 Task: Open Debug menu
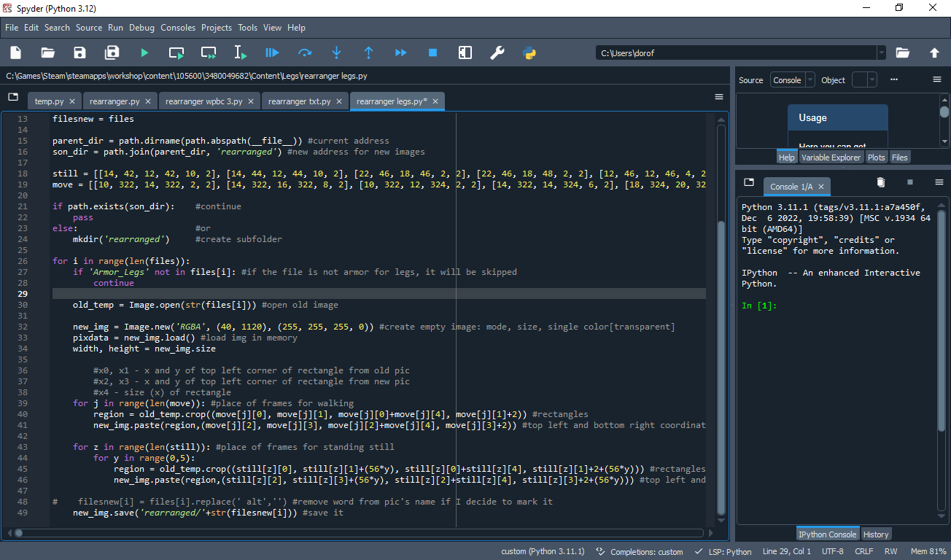pos(142,28)
